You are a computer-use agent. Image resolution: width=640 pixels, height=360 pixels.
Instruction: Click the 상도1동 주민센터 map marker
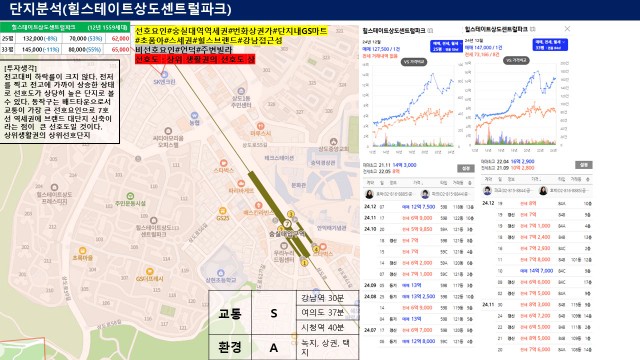pos(241,91)
